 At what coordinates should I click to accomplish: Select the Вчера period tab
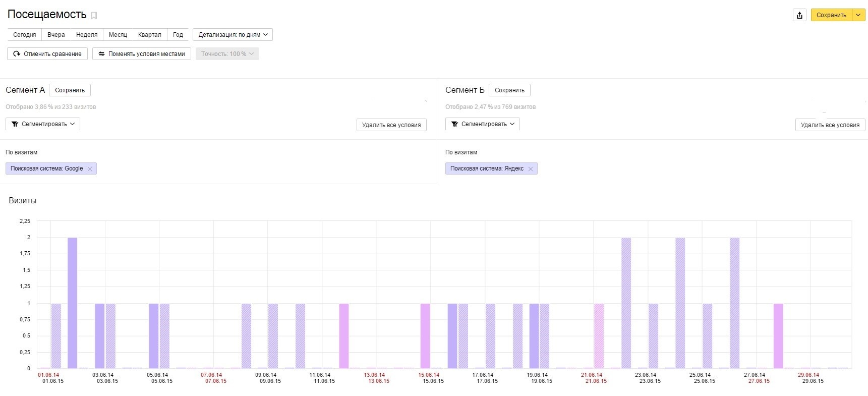tap(56, 35)
